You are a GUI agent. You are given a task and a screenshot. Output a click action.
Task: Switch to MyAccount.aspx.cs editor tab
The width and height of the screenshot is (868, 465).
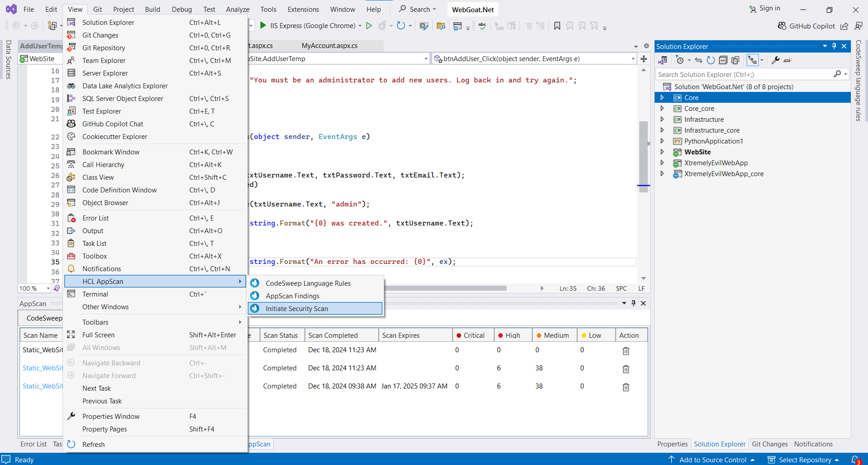tap(329, 46)
